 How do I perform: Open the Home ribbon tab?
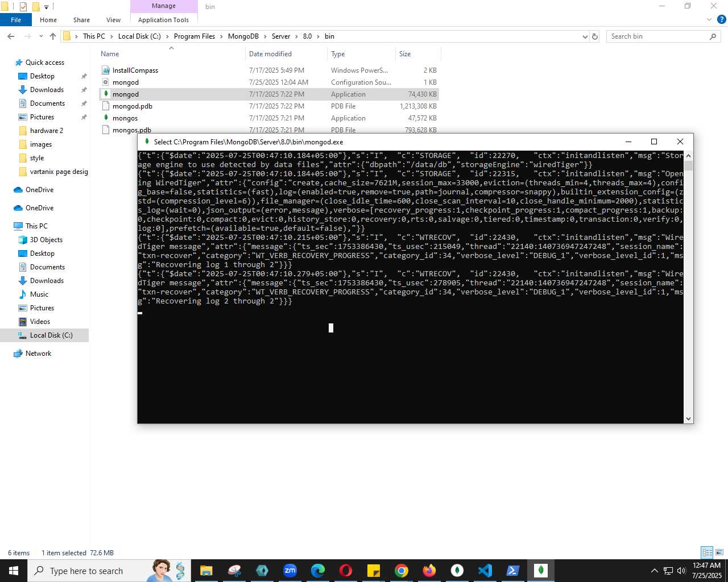pos(48,20)
